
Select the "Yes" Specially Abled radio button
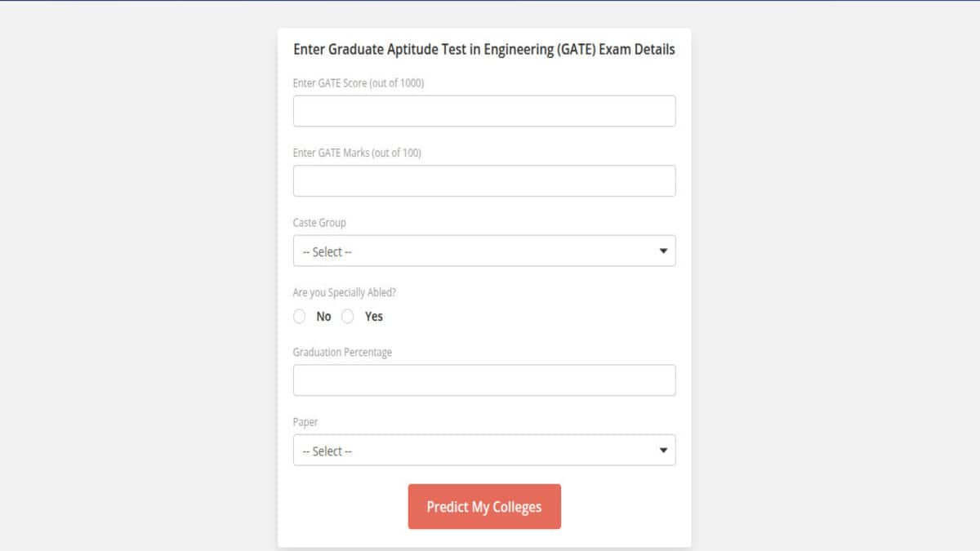click(348, 317)
